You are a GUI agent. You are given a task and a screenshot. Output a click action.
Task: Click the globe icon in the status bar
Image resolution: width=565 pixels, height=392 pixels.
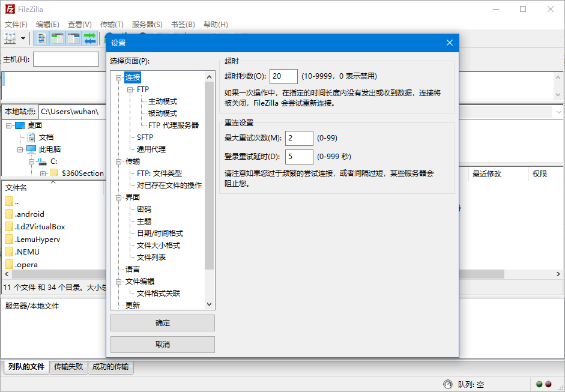click(448, 384)
